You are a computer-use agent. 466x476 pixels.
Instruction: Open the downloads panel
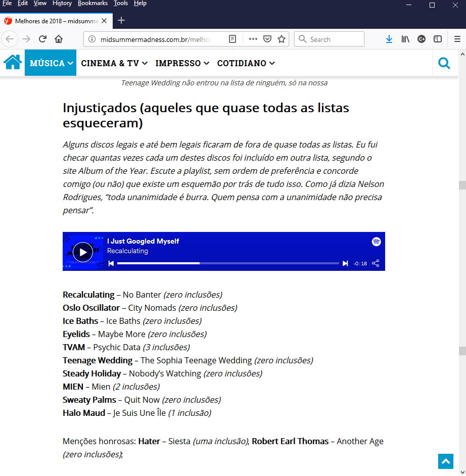click(x=389, y=39)
